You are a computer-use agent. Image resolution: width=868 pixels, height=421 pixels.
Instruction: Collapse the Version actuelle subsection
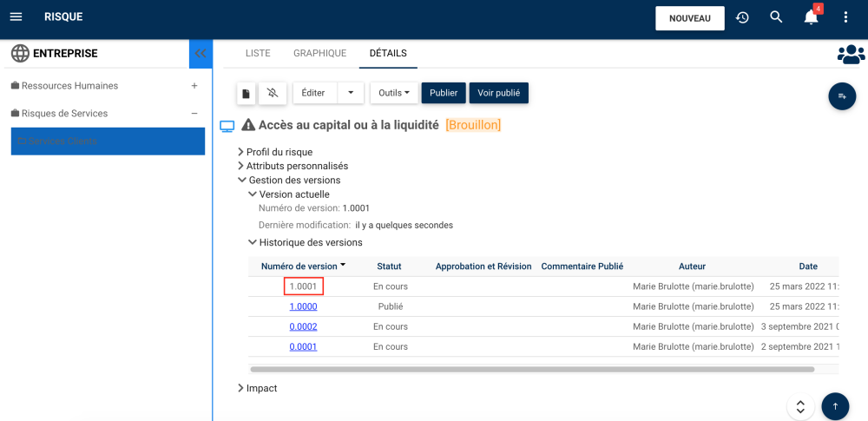tap(289, 194)
